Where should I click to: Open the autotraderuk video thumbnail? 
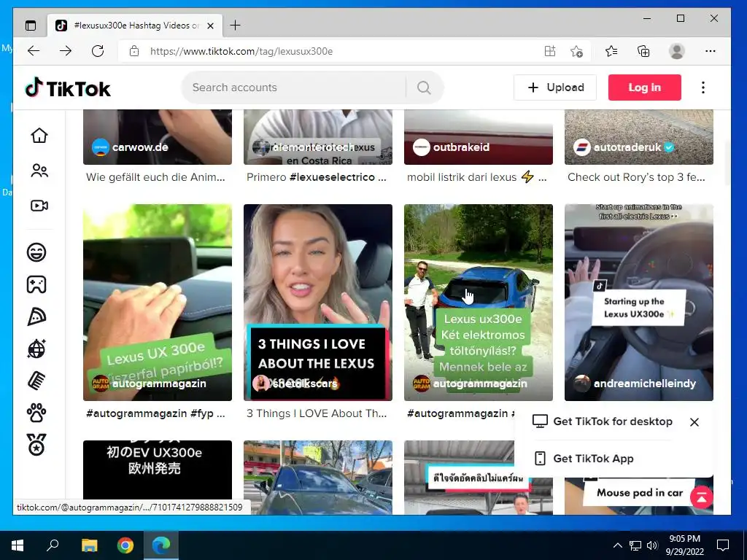tap(639, 137)
